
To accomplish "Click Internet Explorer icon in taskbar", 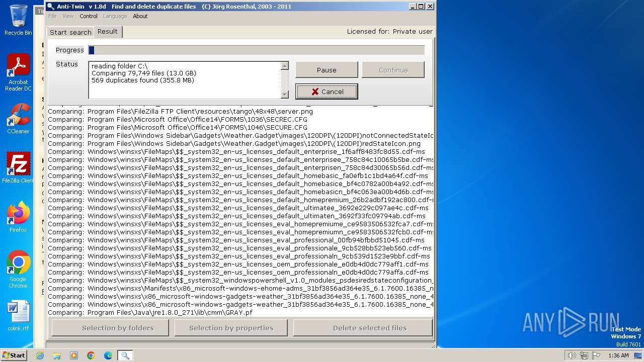I will tap(40, 355).
